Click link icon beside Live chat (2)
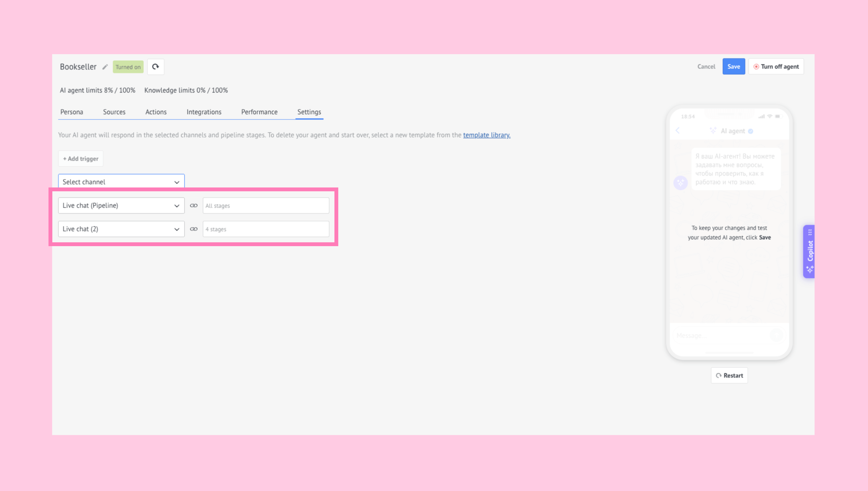The image size is (868, 491). point(194,229)
